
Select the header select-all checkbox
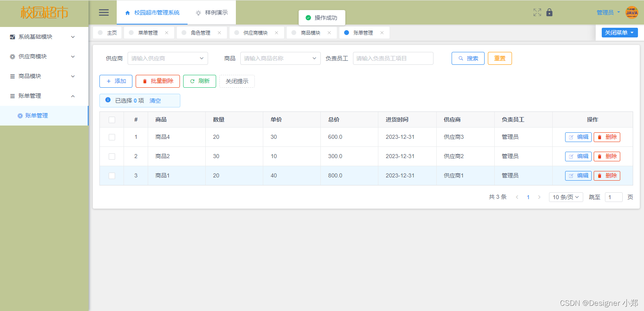(x=112, y=119)
